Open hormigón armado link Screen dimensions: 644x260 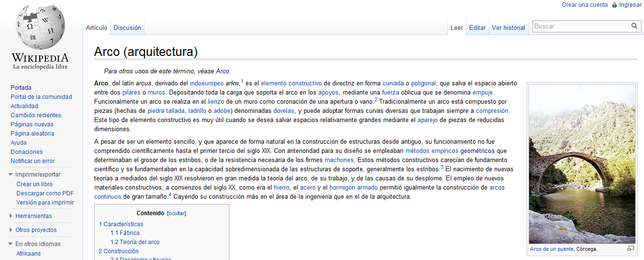click(x=353, y=188)
